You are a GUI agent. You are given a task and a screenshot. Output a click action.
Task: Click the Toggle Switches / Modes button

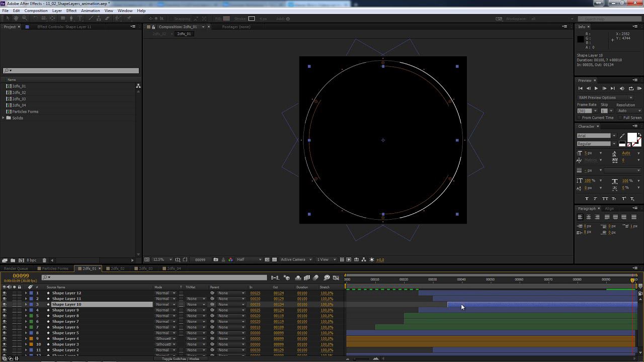(180, 359)
